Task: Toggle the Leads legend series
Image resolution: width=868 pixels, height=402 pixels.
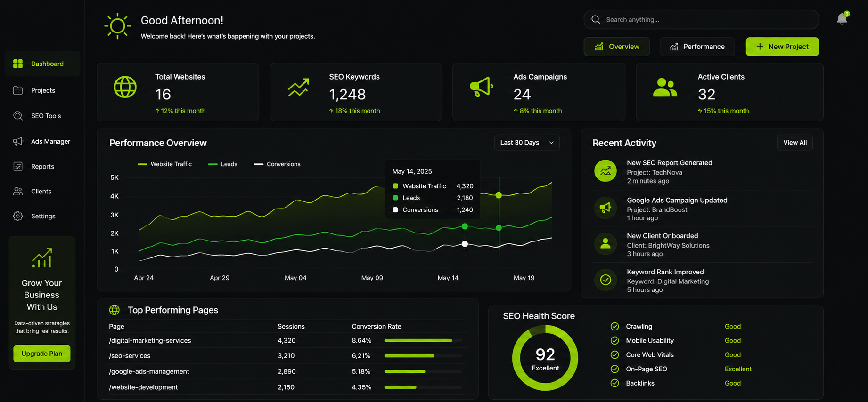Action: [x=222, y=164]
